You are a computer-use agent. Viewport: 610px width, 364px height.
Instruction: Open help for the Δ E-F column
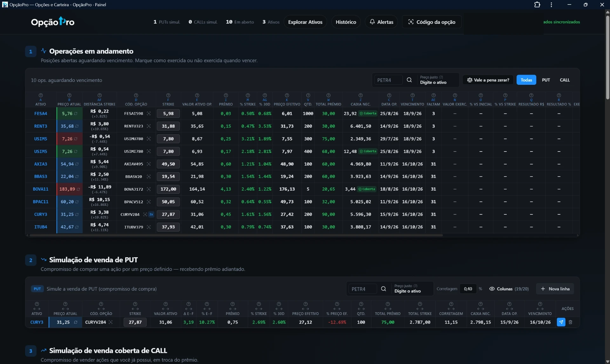[188, 304]
